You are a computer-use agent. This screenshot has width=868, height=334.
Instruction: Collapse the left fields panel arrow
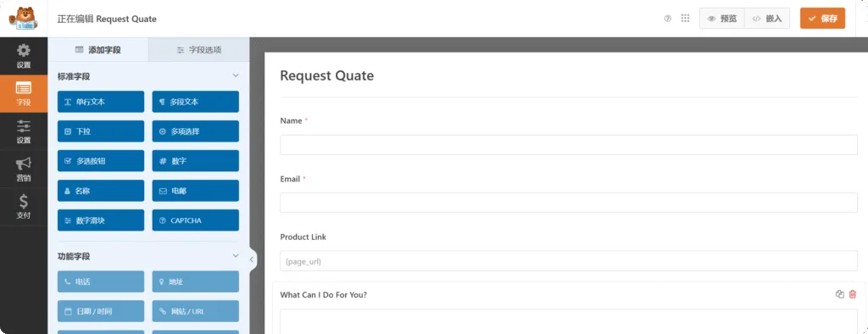click(252, 259)
